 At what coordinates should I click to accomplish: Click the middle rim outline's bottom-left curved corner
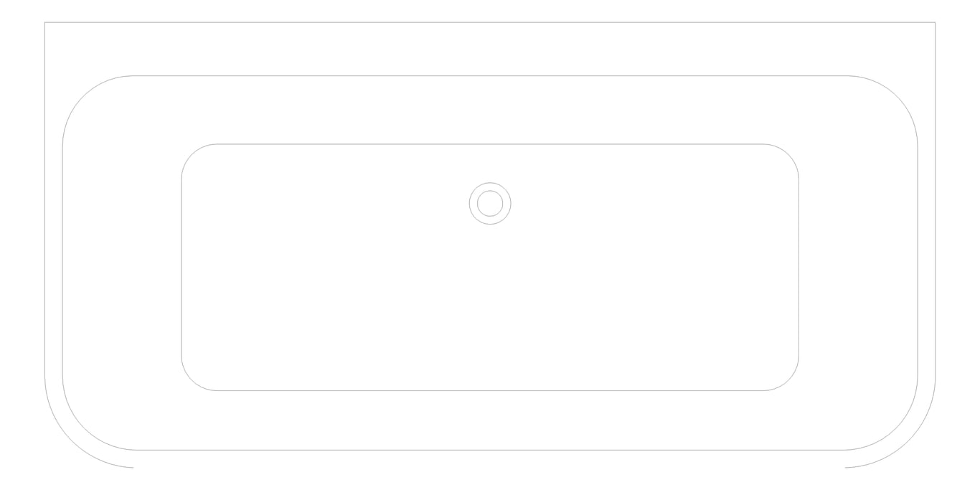pos(84,429)
